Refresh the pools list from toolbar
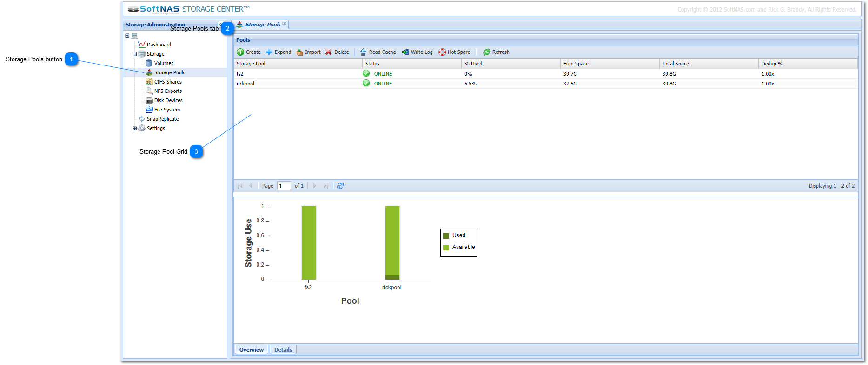 point(496,52)
